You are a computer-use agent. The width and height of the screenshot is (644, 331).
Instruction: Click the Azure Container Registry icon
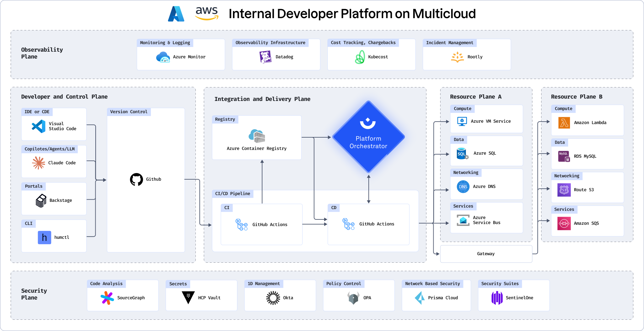point(257,136)
